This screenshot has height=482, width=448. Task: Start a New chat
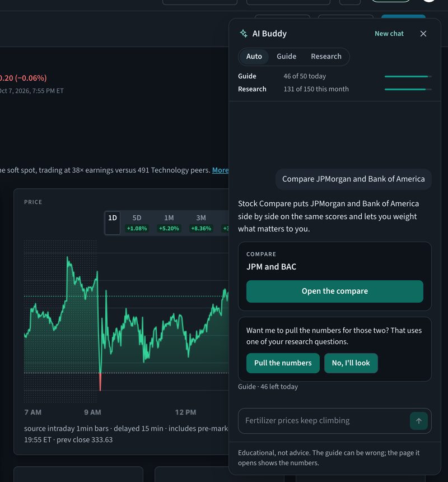(389, 34)
